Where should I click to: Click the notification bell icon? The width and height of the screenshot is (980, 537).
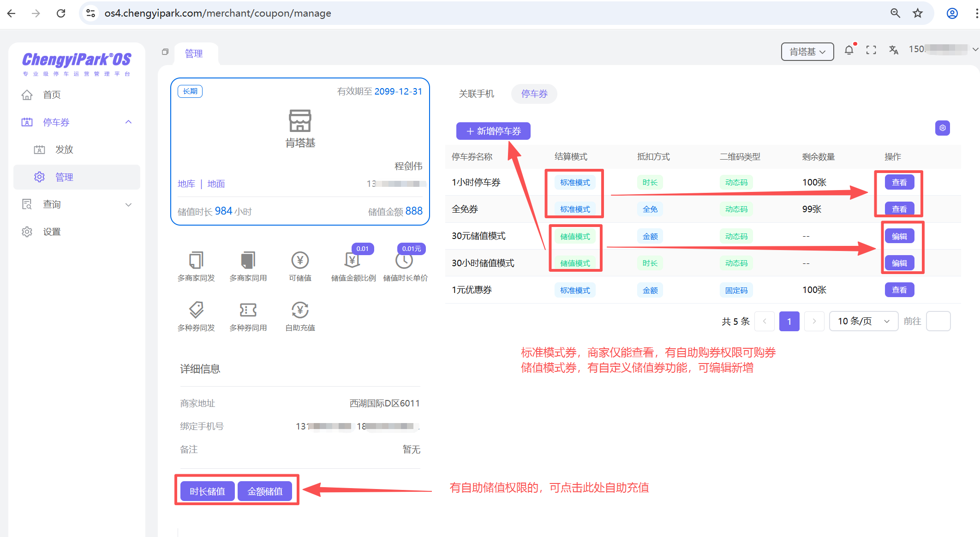coord(849,50)
